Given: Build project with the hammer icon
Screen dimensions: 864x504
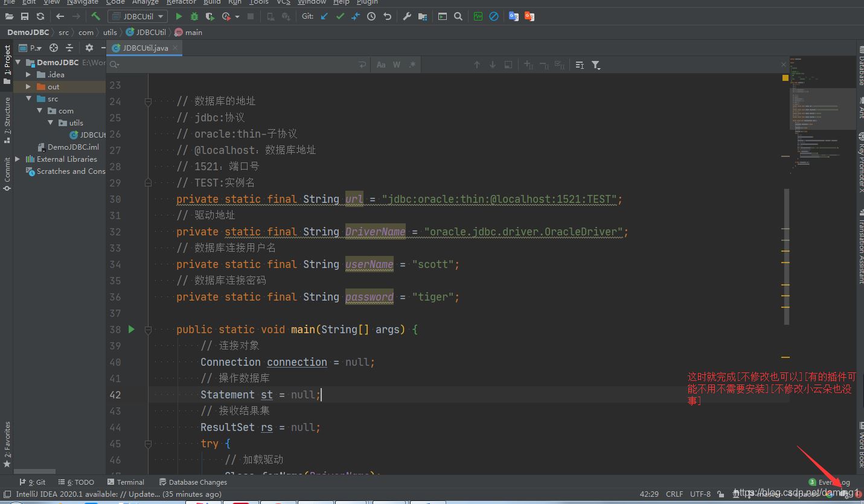Looking at the screenshot, I should click(x=95, y=16).
